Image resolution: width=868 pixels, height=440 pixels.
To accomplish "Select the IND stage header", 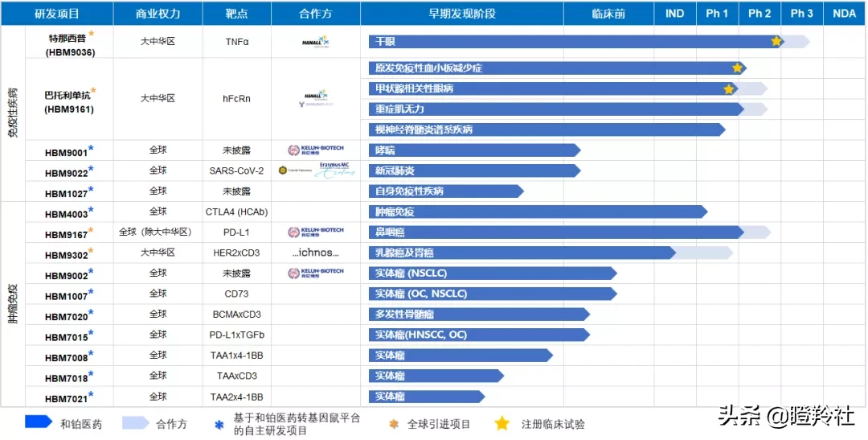I will [x=675, y=14].
